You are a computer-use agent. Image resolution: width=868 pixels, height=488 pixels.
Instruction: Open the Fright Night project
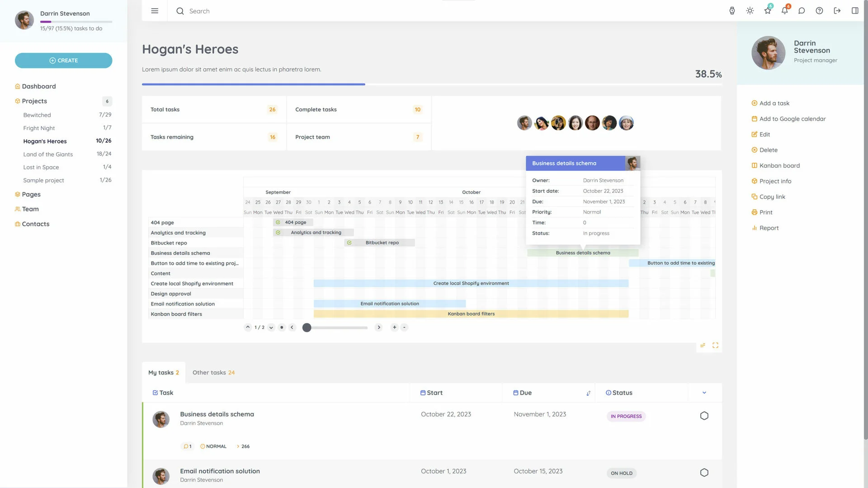[39, 128]
